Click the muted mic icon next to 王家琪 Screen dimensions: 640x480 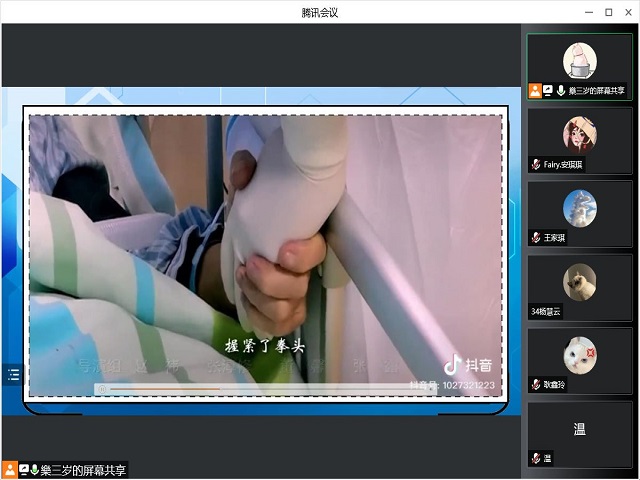(536, 238)
